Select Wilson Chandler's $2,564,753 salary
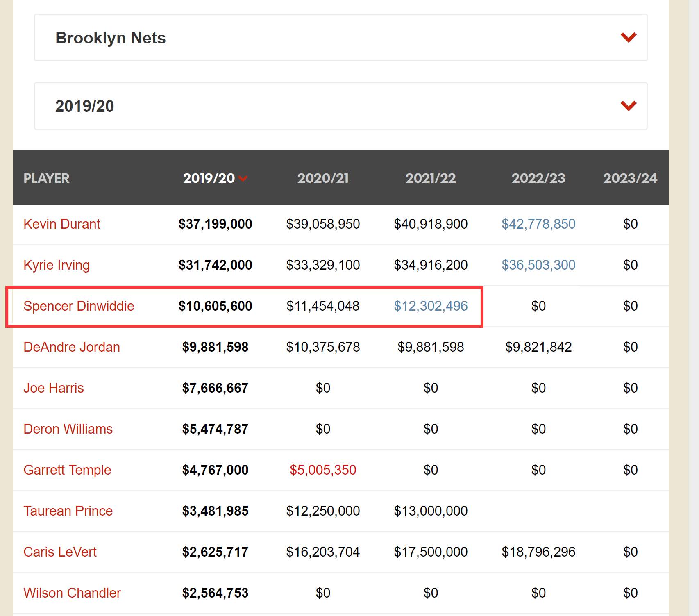The width and height of the screenshot is (699, 616). 215,593
